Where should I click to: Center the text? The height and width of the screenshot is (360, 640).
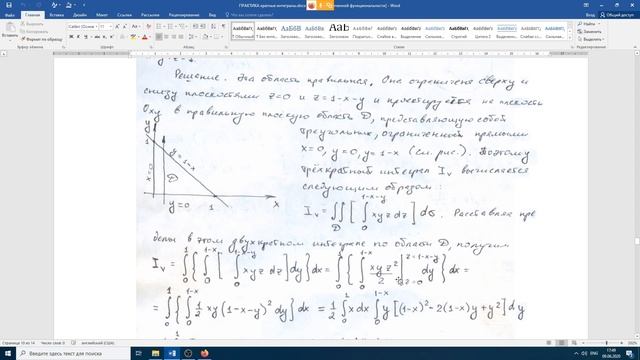pos(166,37)
